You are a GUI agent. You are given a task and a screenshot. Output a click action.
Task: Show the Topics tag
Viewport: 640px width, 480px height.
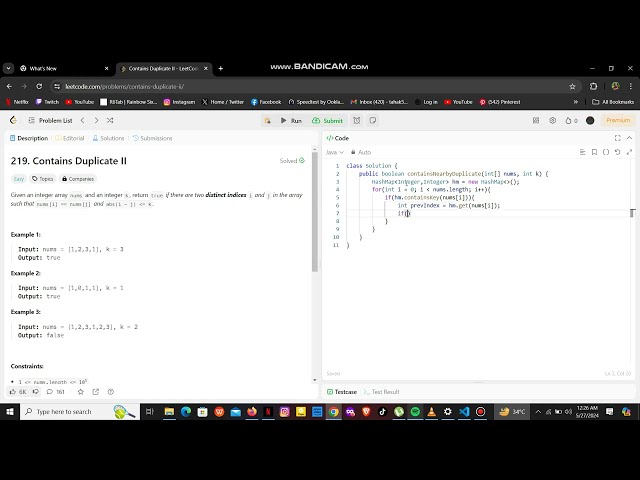[42, 179]
